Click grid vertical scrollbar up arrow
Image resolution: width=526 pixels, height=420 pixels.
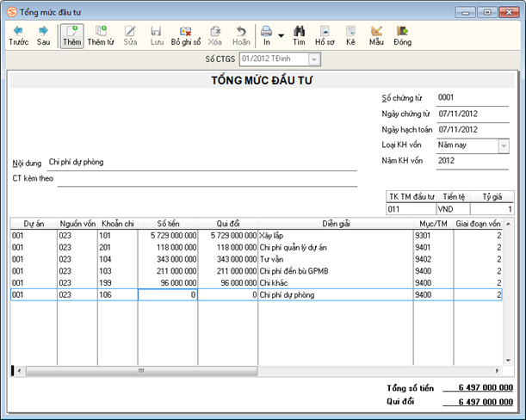[508, 224]
